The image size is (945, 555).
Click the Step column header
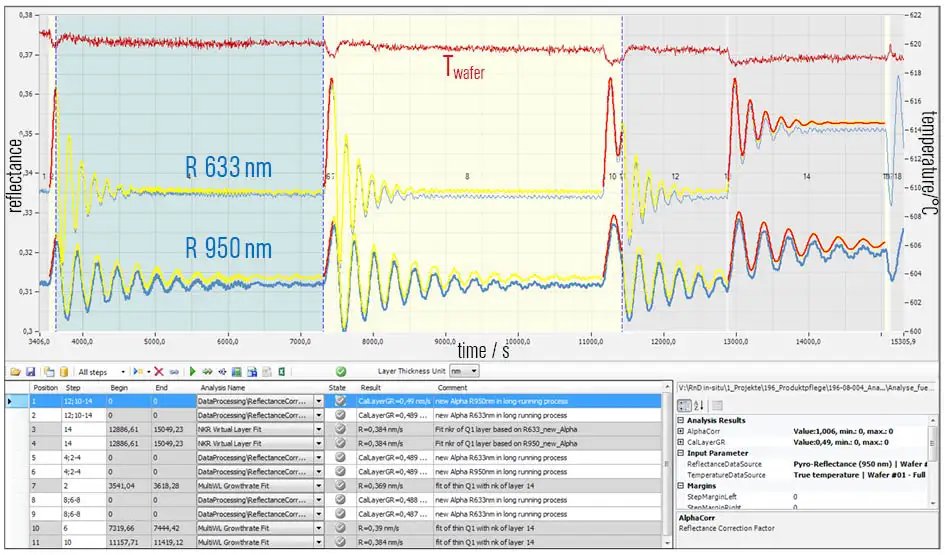tap(73, 387)
